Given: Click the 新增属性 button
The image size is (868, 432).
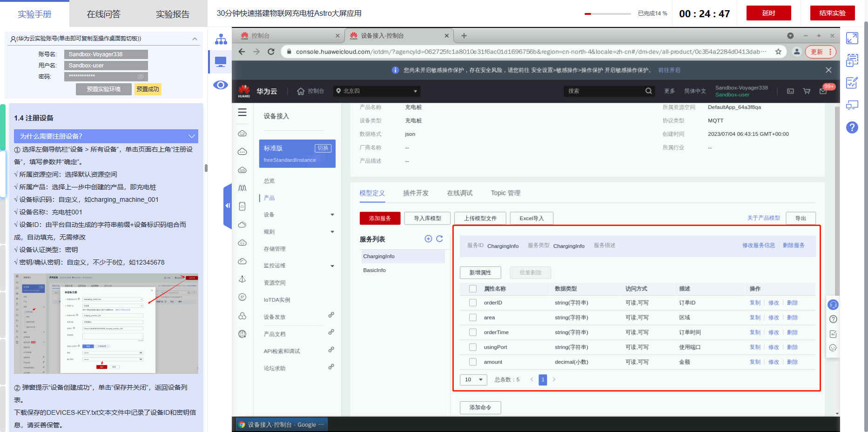Looking at the screenshot, I should click(480, 272).
